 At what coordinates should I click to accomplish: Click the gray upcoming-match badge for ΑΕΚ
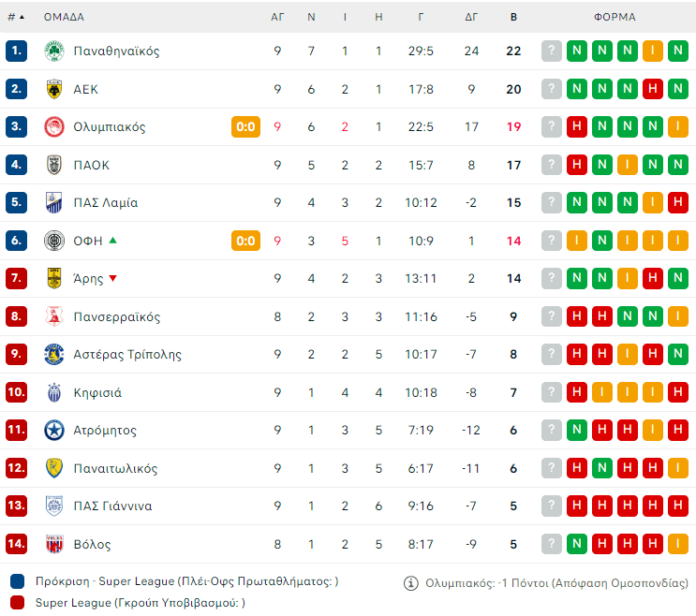[552, 89]
